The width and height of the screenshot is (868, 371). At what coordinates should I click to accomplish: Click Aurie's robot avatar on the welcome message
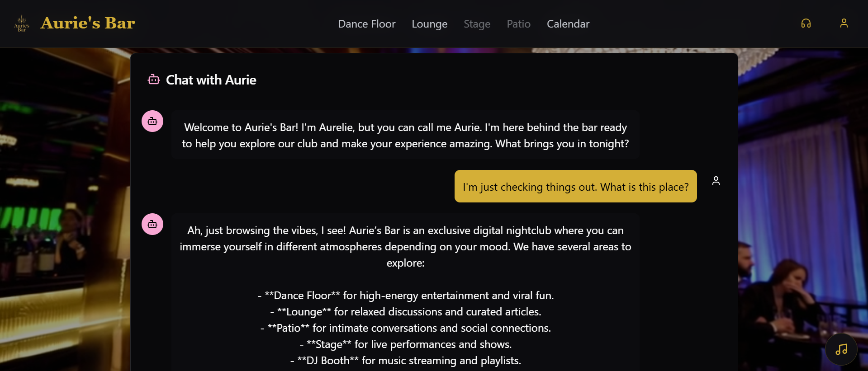152,121
